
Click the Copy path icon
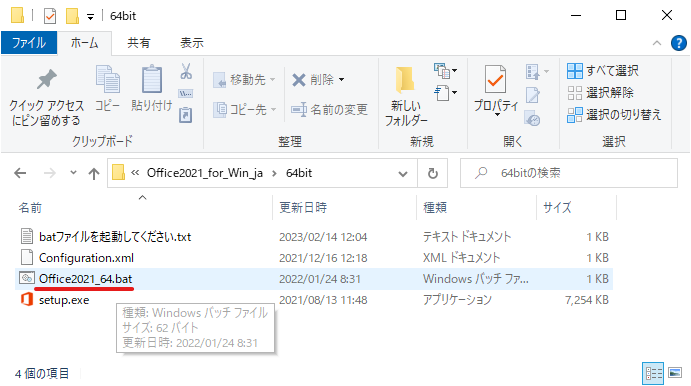pyautogui.click(x=186, y=93)
